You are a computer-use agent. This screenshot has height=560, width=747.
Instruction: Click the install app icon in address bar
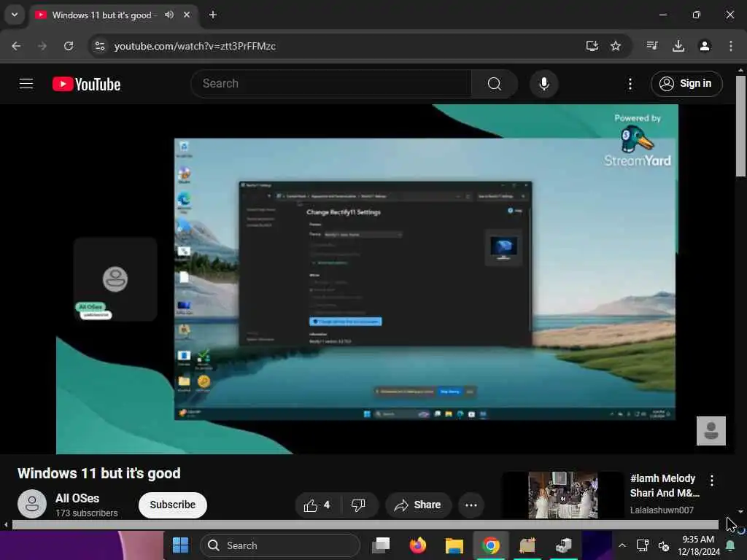(592, 46)
